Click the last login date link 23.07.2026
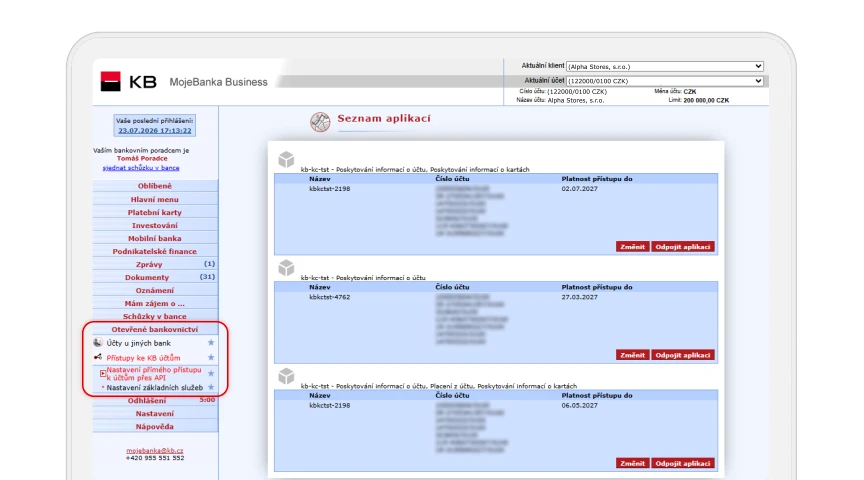This screenshot has width=864, height=480. (155, 131)
